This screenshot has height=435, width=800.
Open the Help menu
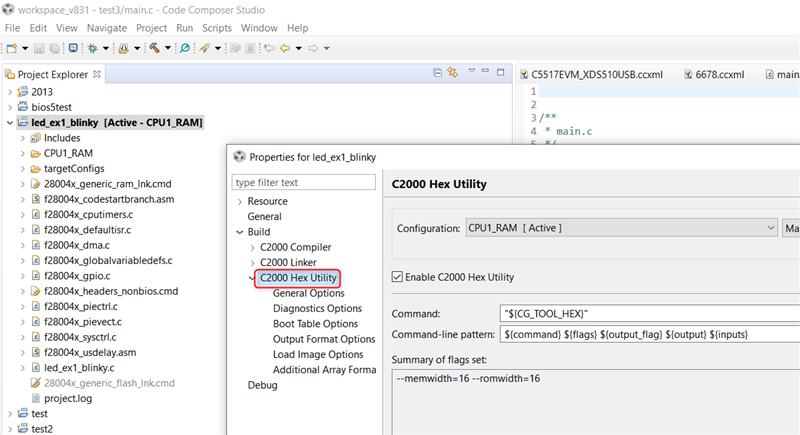pos(297,28)
